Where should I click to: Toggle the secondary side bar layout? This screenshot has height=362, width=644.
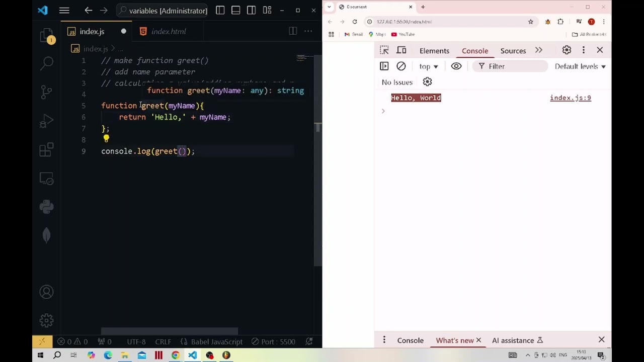click(251, 10)
